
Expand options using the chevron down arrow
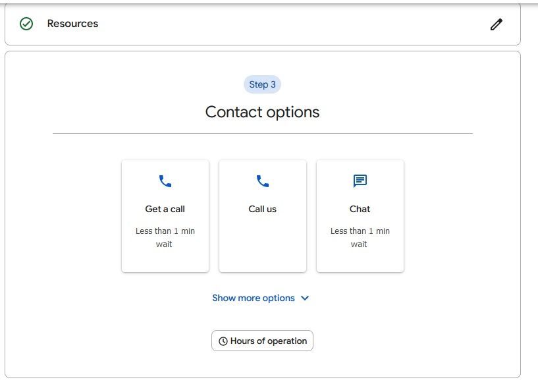(x=305, y=298)
